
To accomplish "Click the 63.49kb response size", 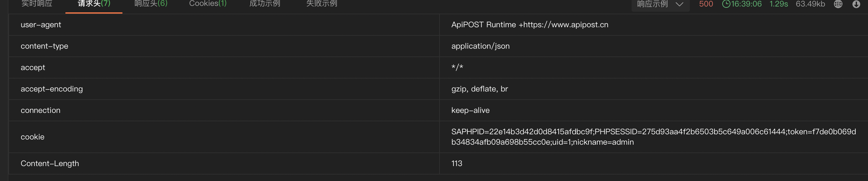I will pyautogui.click(x=810, y=4).
